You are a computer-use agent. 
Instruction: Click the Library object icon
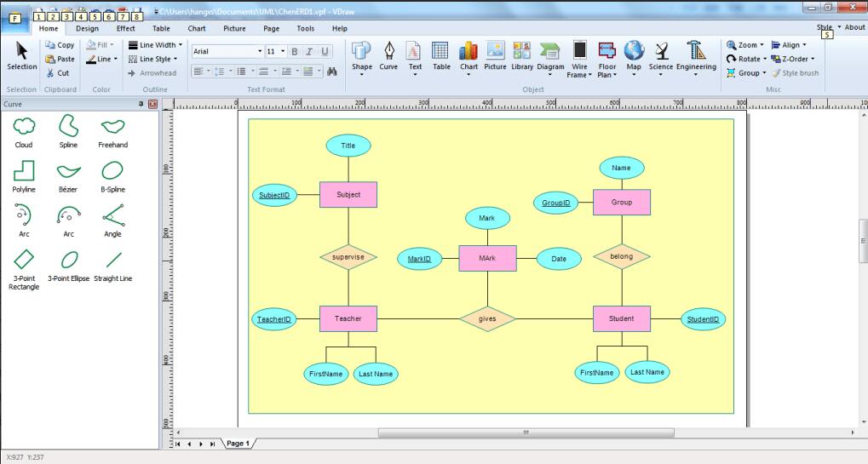point(521,56)
